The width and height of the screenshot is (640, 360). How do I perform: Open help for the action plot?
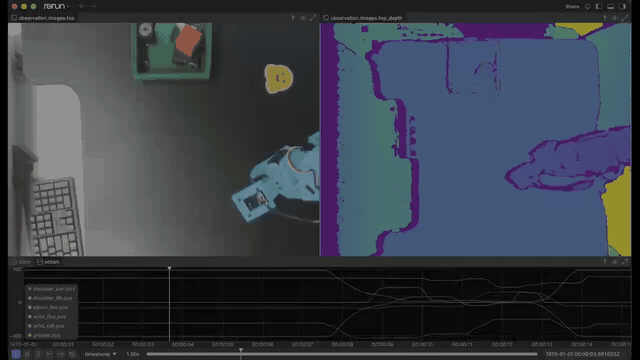[604, 262]
